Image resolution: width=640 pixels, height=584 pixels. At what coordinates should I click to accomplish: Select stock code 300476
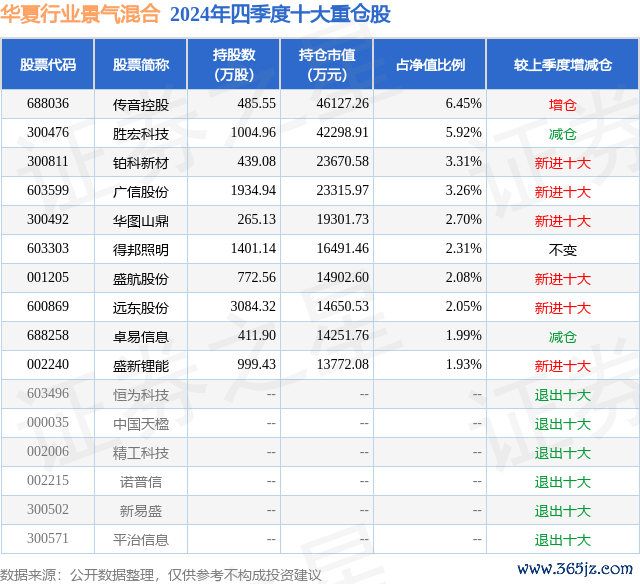point(48,132)
